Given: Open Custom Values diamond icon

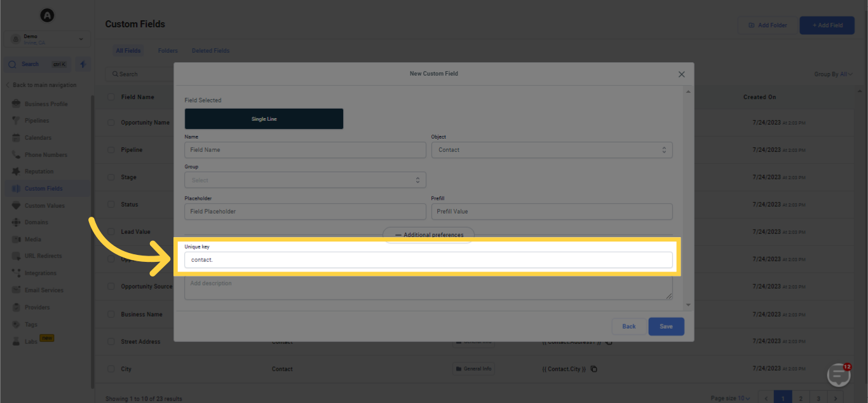Looking at the screenshot, I should point(16,205).
